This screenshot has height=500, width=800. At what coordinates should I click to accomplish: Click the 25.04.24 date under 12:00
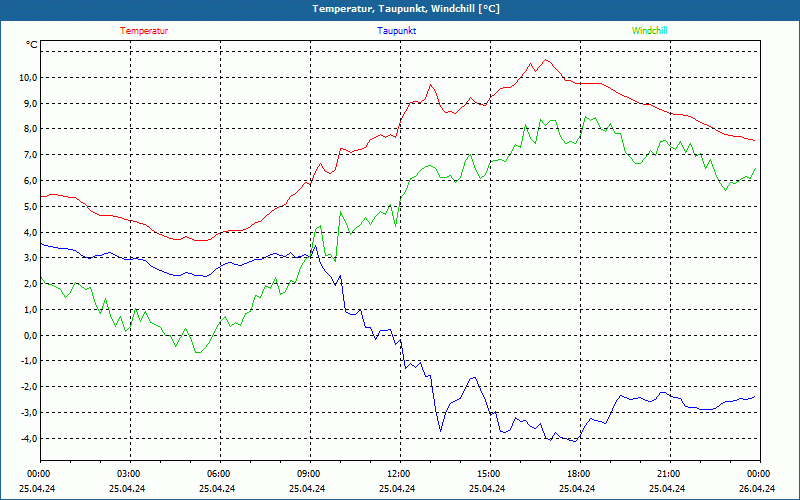coord(397,488)
